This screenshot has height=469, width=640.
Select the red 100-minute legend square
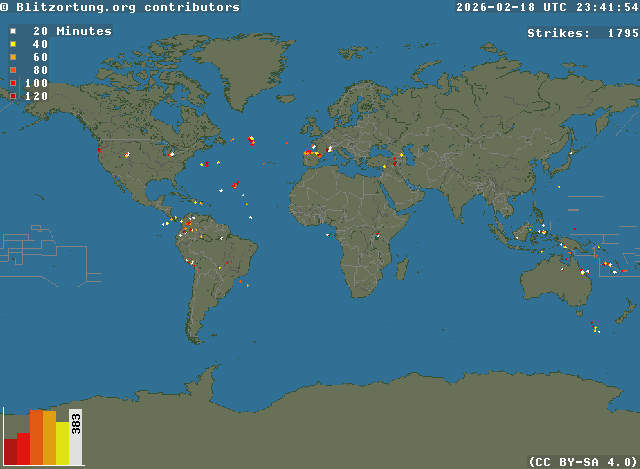point(12,84)
